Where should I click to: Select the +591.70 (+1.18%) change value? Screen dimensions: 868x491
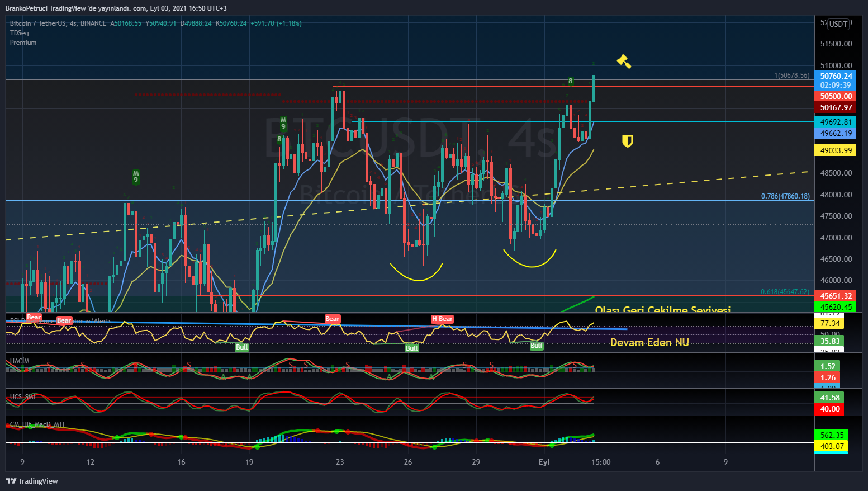(276, 23)
